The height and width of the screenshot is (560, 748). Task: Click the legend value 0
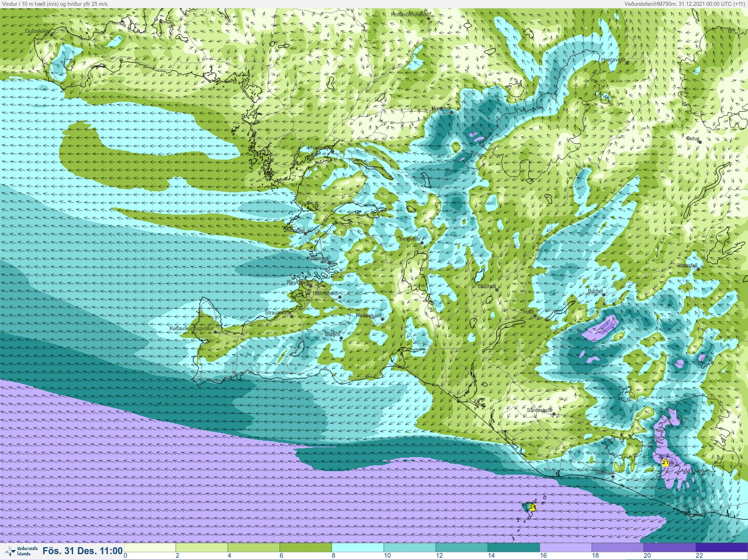pyautogui.click(x=126, y=556)
